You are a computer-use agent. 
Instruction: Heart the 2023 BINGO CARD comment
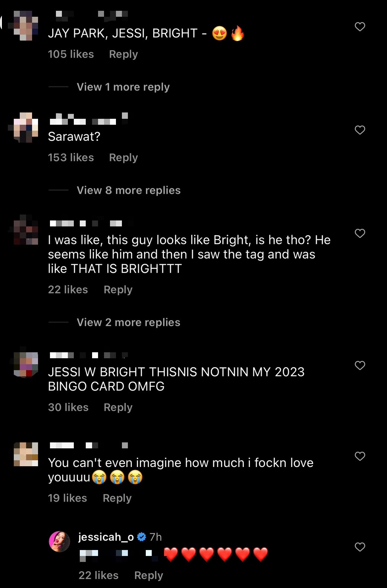pyautogui.click(x=360, y=366)
